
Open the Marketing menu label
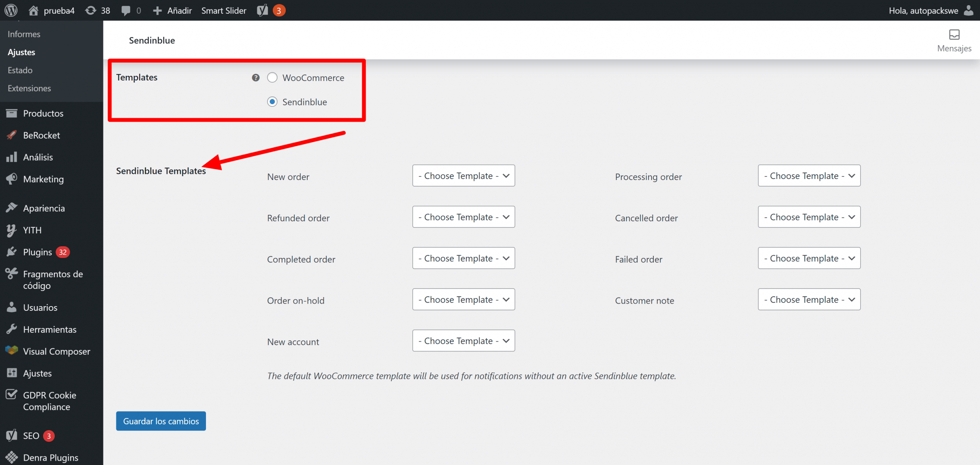coord(44,179)
